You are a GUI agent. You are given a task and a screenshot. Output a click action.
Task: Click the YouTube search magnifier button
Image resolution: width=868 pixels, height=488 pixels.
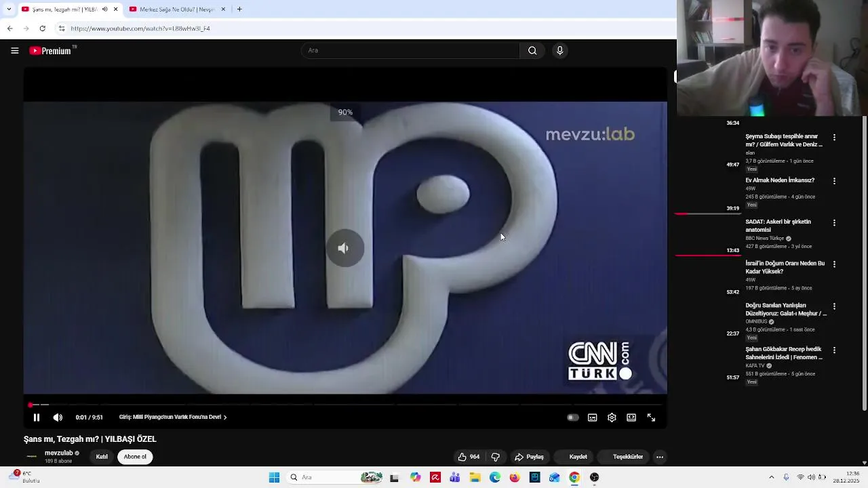(532, 51)
